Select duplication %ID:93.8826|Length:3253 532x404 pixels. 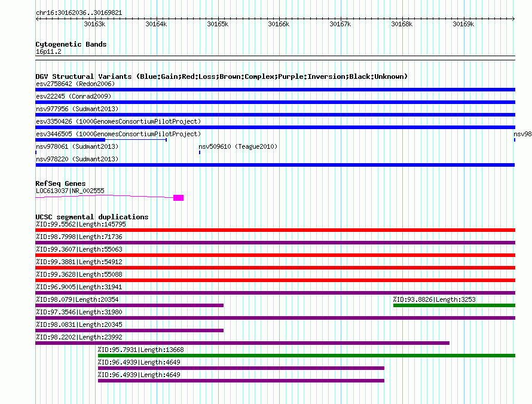(x=435, y=299)
